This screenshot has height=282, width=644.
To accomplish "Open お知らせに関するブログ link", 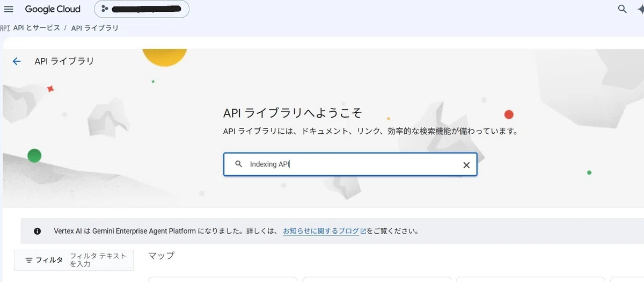I will (321, 231).
